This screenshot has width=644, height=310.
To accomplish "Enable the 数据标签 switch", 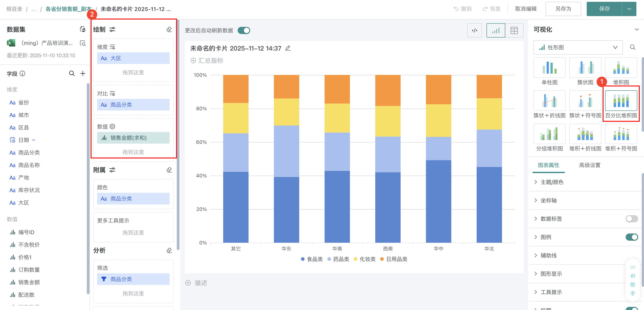I will click(x=631, y=219).
